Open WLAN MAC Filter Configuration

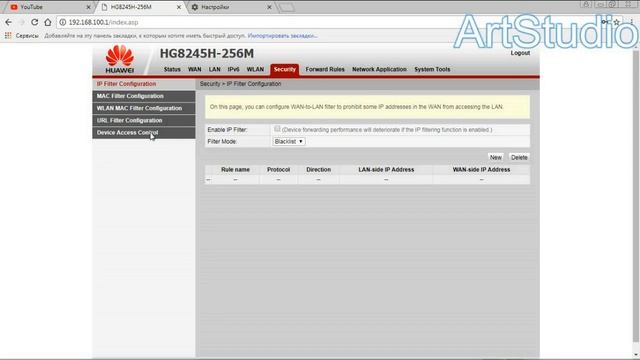point(144,108)
